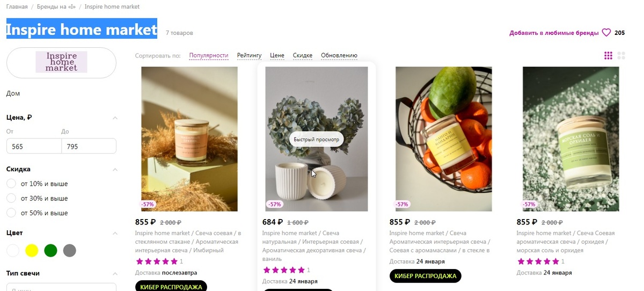This screenshot has height=291, width=644.
Task: Collapse the Цена price filter section
Action: tap(114, 118)
